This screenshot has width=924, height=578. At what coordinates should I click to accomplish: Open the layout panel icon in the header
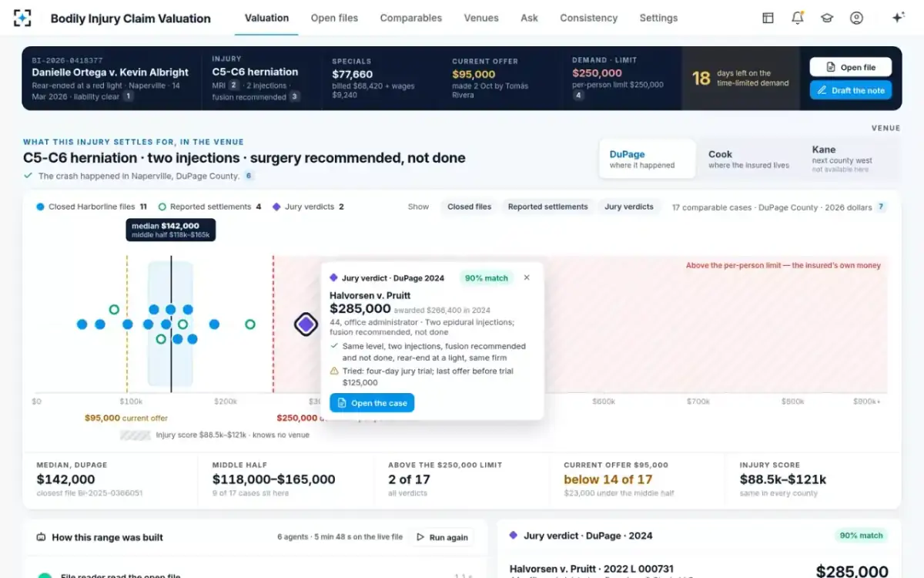[768, 18]
